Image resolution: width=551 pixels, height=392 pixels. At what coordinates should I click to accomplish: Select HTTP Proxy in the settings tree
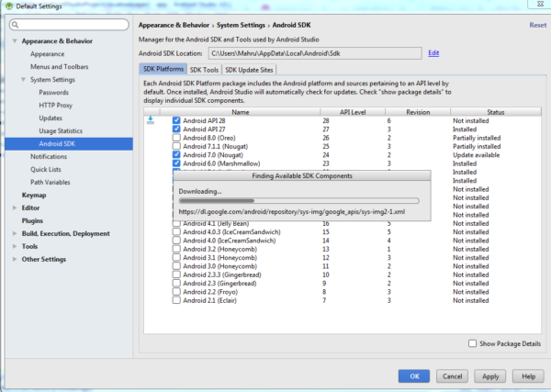click(x=56, y=105)
